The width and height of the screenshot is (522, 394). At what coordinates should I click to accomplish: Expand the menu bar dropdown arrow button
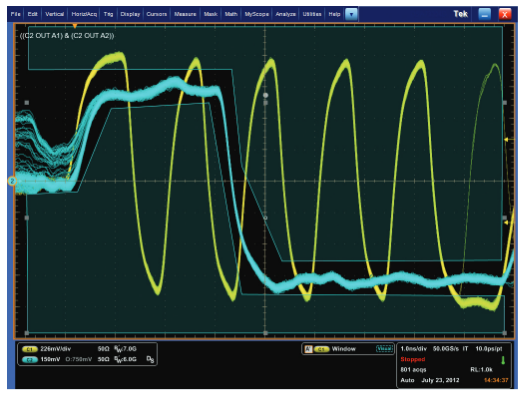[x=351, y=14]
